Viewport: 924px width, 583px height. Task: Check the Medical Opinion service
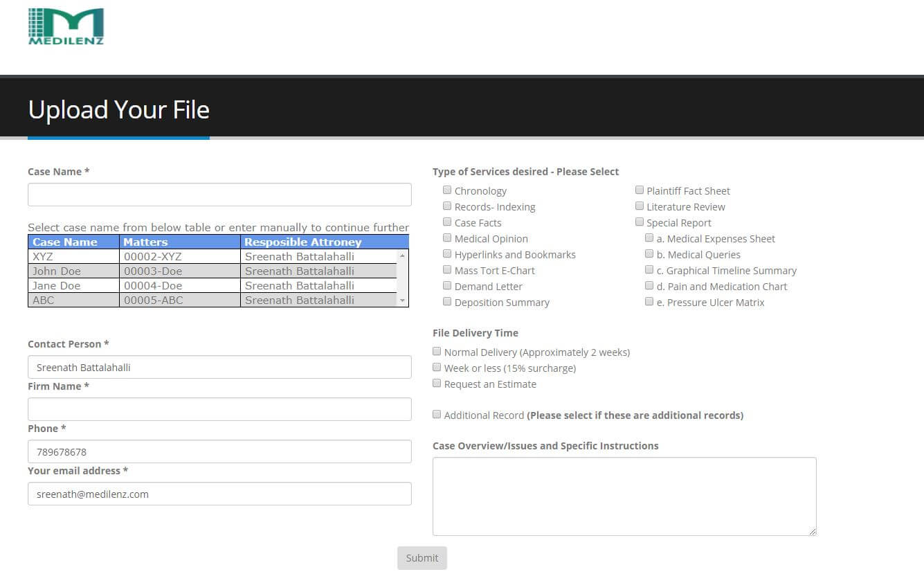(447, 238)
